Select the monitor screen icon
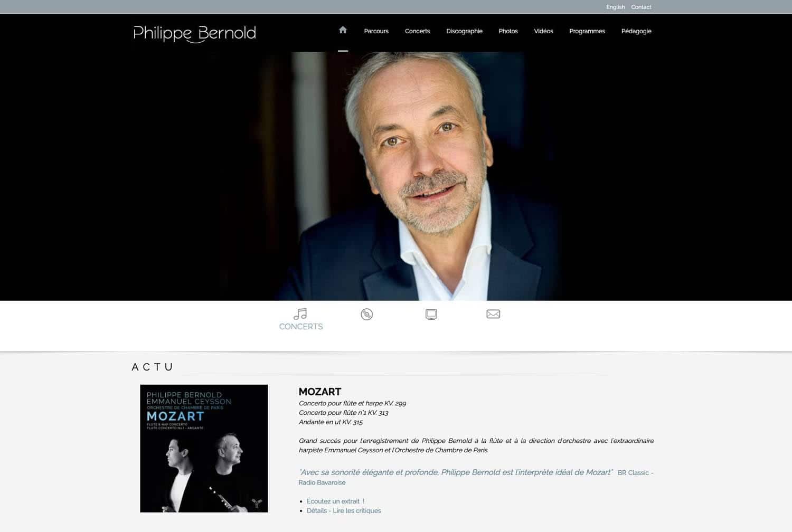This screenshot has height=532, width=792. pos(431,315)
